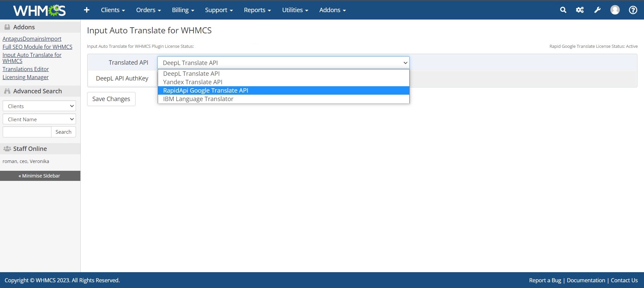
Task: Select RapidApi Google Translate API option
Action: click(283, 90)
